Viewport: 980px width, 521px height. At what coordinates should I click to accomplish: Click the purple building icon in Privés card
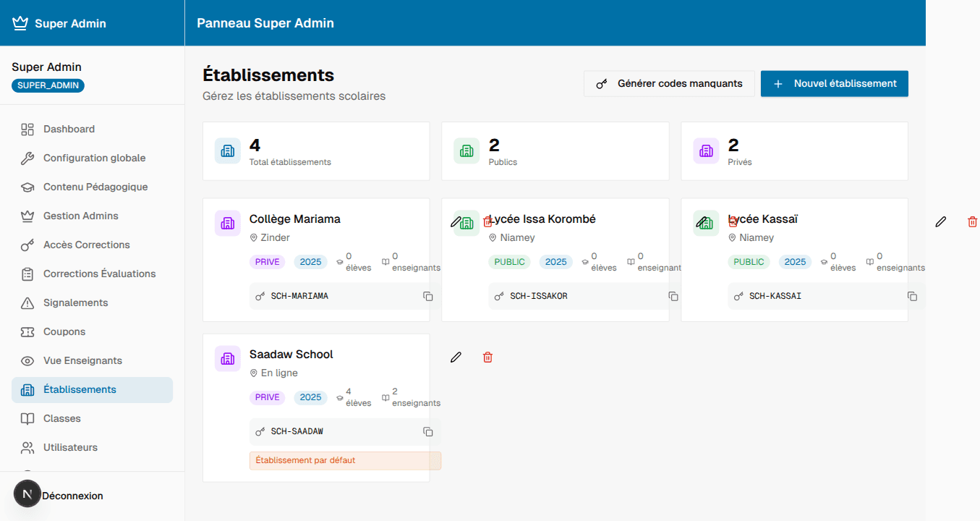click(706, 151)
